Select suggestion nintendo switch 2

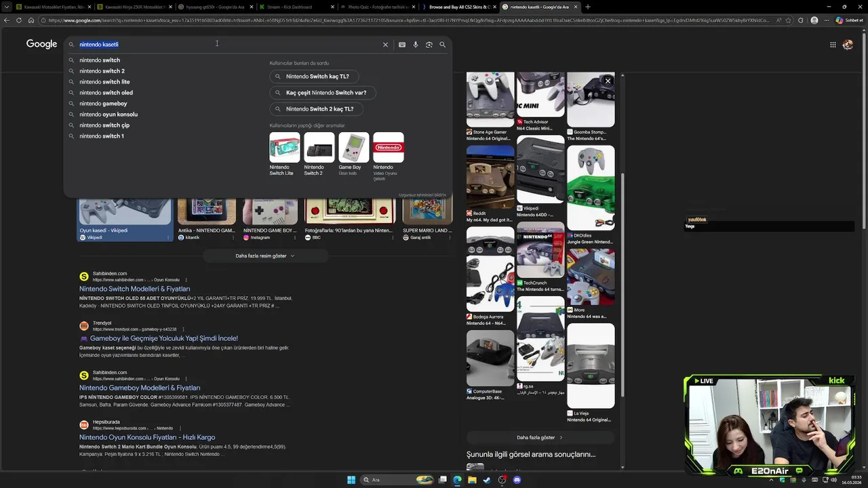click(102, 71)
